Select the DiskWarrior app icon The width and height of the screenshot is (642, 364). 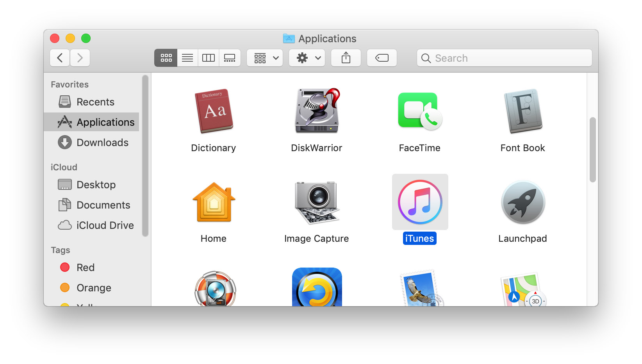click(x=317, y=111)
